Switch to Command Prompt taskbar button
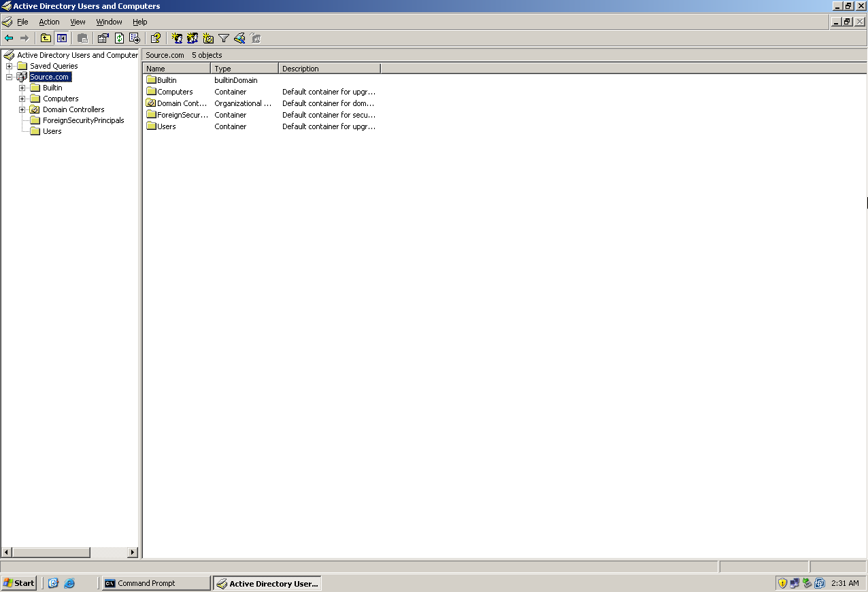 156,583
